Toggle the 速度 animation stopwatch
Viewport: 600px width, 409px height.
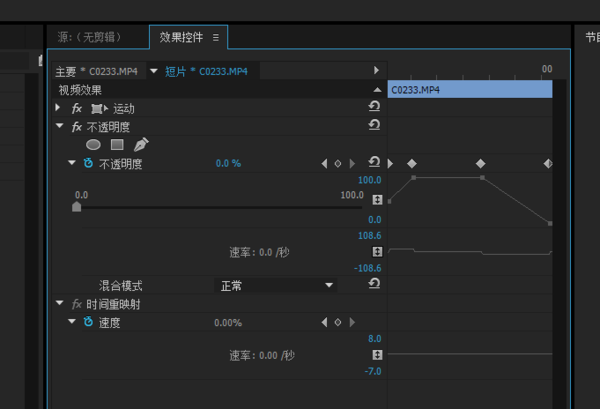[88, 322]
